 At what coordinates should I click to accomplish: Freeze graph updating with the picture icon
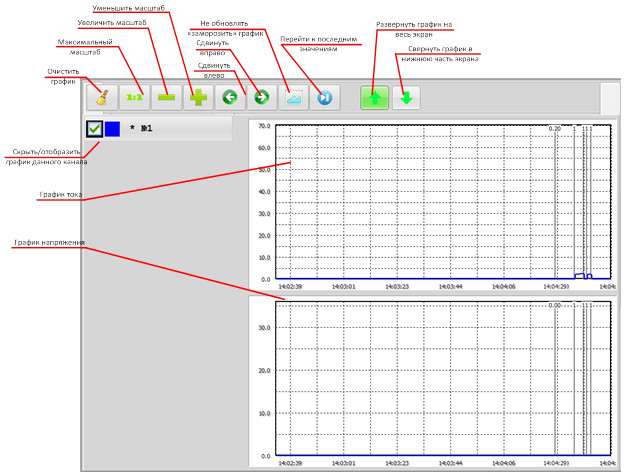(x=294, y=97)
